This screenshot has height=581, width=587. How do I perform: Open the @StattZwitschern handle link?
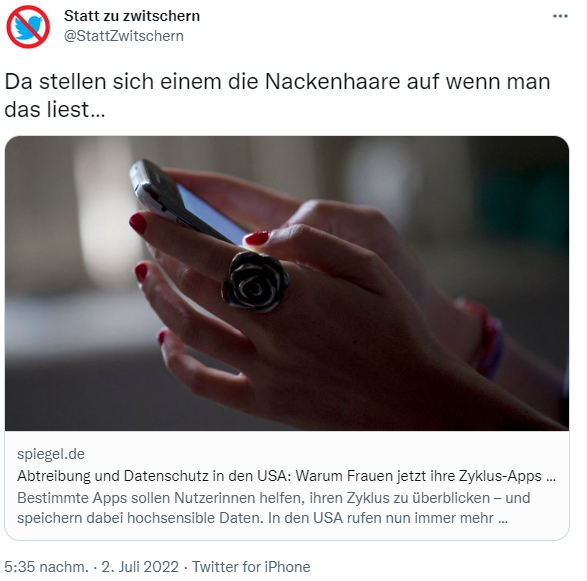tap(124, 36)
